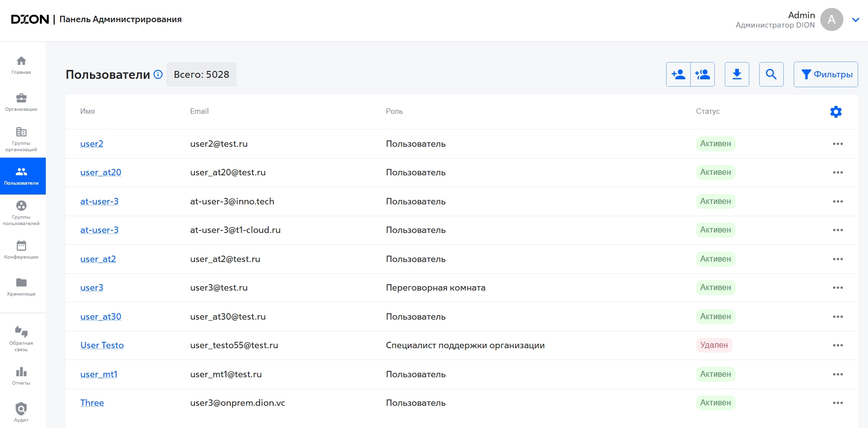
Task: Click info icon beside Пользователи title
Action: click(158, 74)
